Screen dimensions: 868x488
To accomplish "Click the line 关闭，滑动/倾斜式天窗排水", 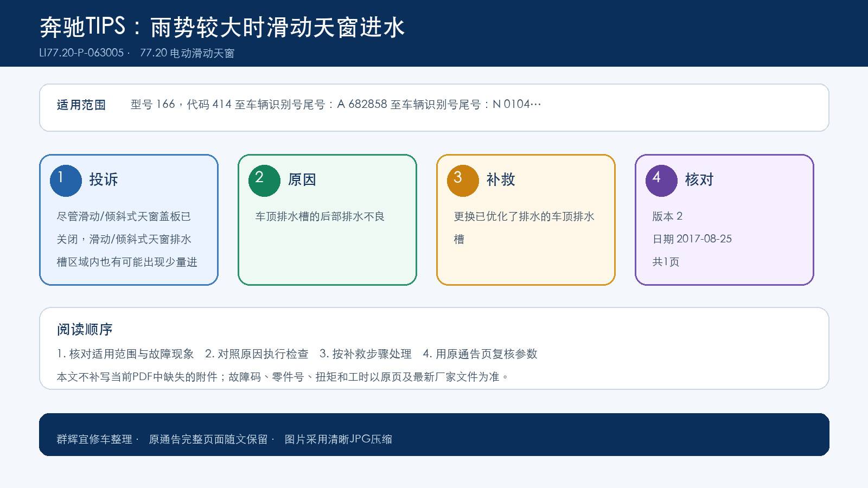I will click(x=124, y=239).
